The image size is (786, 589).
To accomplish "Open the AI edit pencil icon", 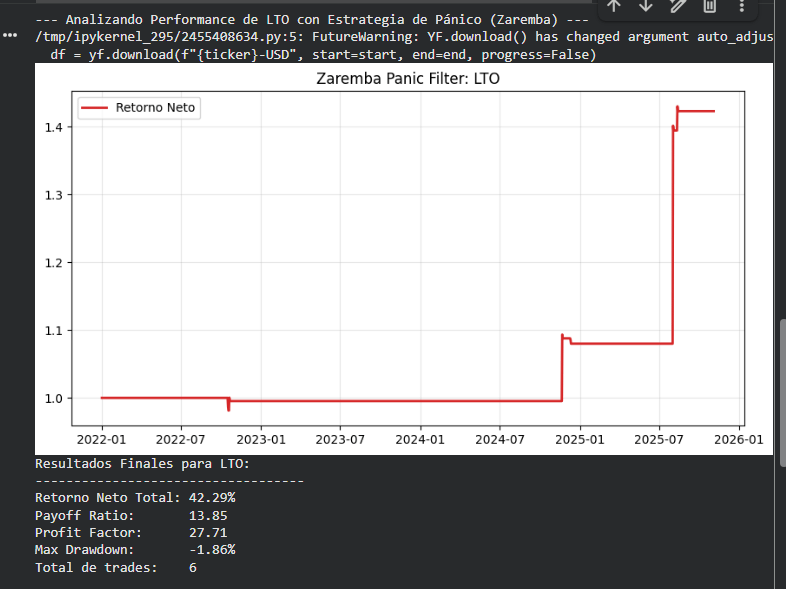I will coord(677,6).
